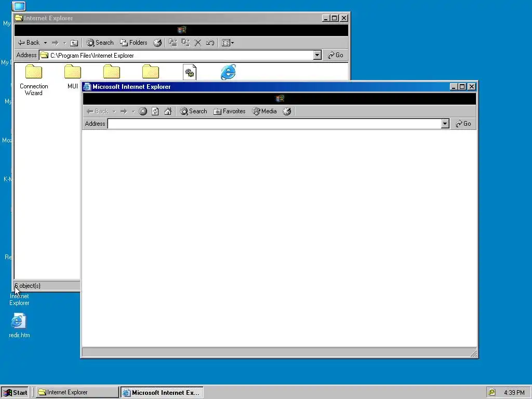Expand address dropdown in folder window
The height and width of the screenshot is (399, 532).
click(x=317, y=55)
